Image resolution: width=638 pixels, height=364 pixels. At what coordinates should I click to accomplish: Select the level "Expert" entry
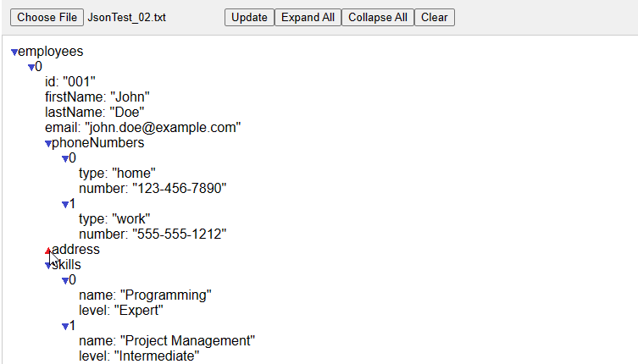121,311
